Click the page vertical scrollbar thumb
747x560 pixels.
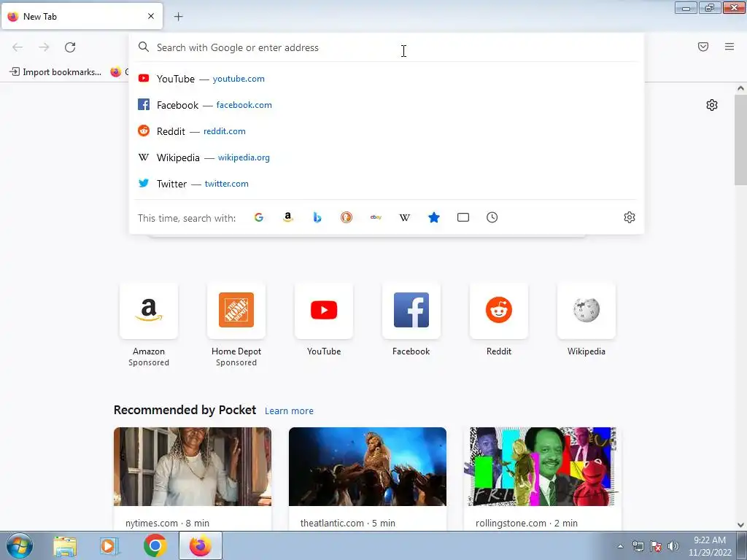pyautogui.click(x=740, y=140)
